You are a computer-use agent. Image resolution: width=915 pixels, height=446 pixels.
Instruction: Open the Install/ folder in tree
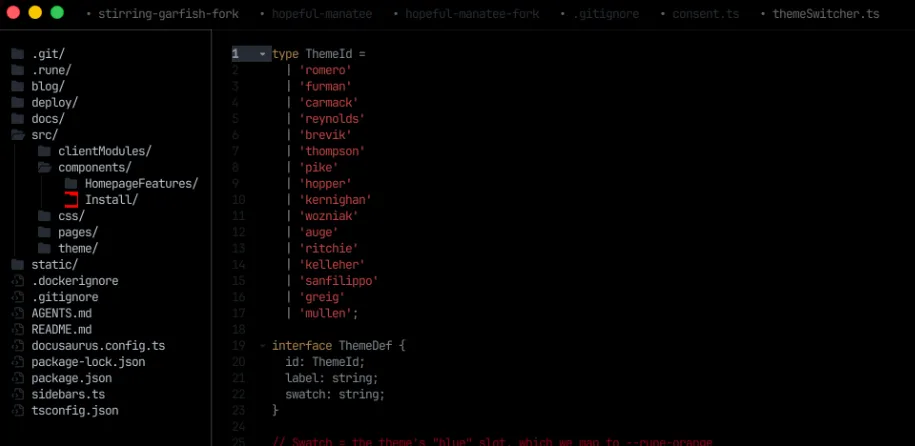(111, 200)
